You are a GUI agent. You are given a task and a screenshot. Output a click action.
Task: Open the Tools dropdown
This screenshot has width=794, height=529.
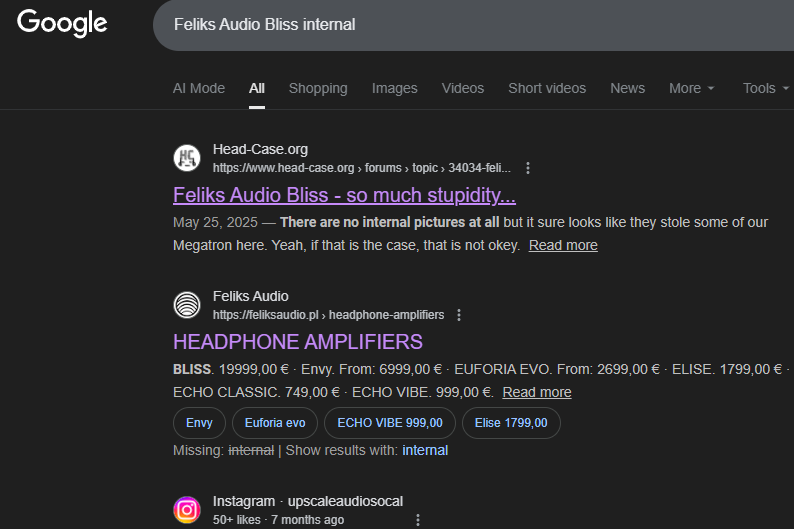(765, 88)
